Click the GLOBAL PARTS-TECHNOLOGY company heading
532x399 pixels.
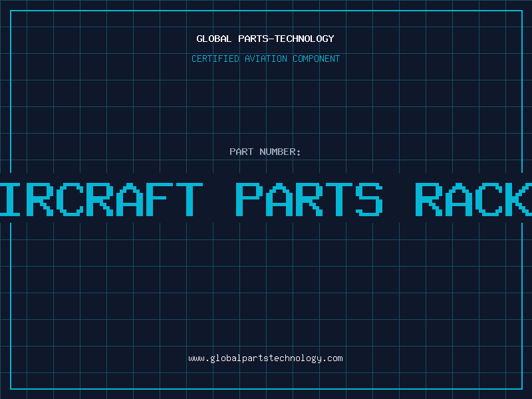[x=265, y=39]
